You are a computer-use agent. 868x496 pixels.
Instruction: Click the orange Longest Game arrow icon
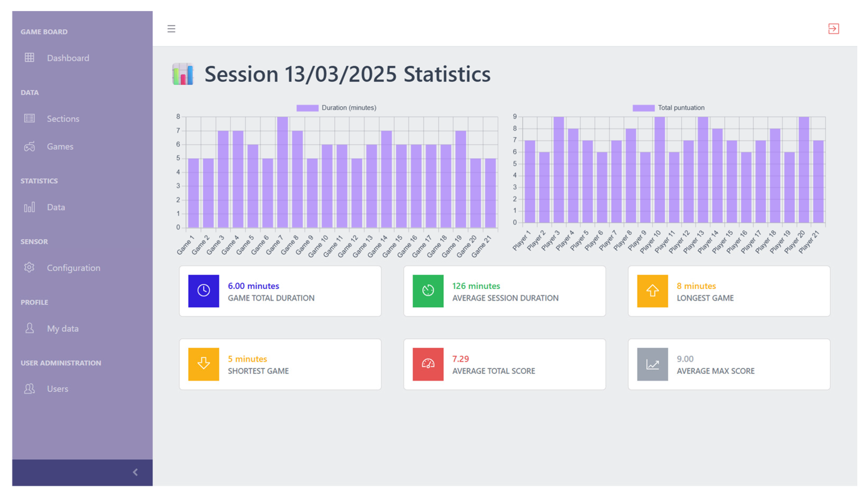click(652, 291)
